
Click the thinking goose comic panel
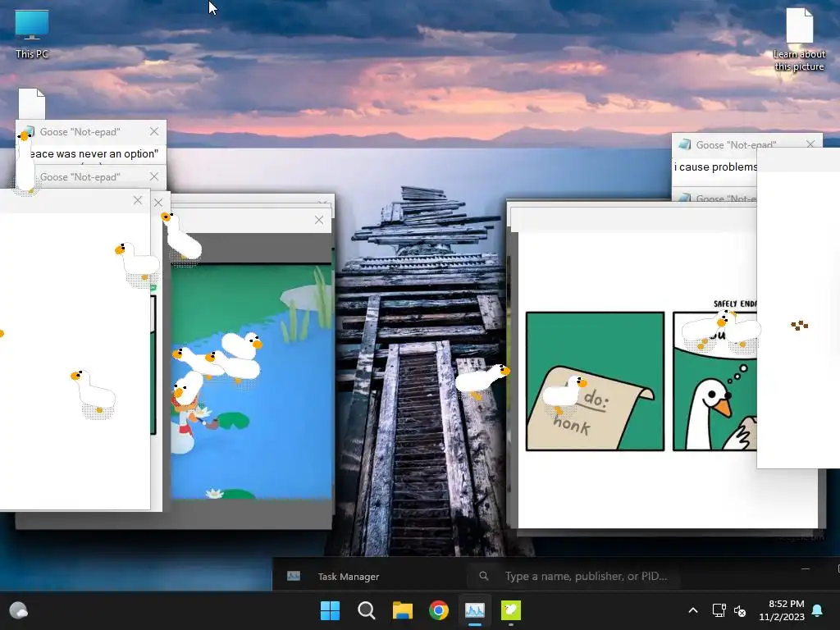(x=714, y=381)
